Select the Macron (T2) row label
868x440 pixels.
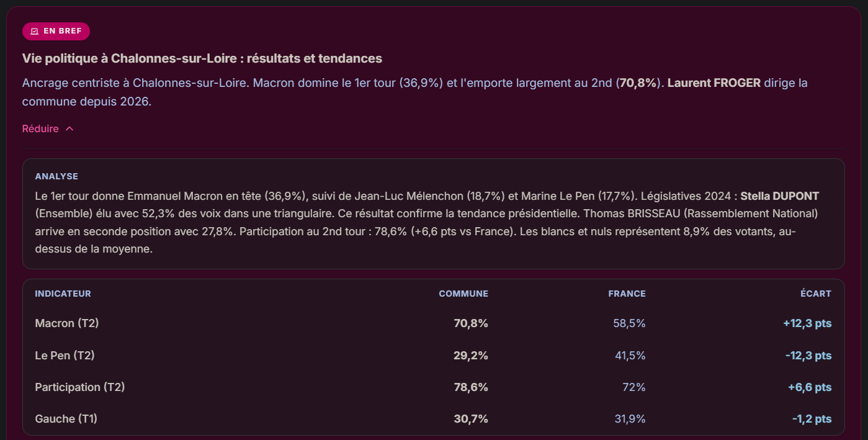[x=67, y=323]
